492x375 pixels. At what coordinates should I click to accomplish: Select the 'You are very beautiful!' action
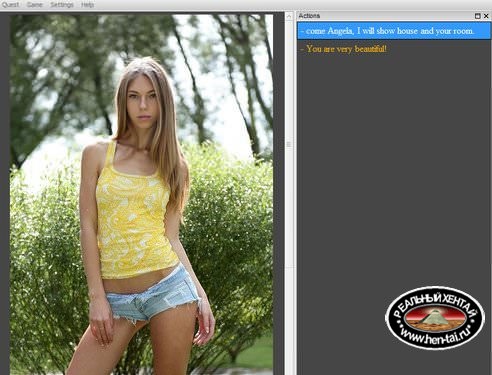(394, 49)
